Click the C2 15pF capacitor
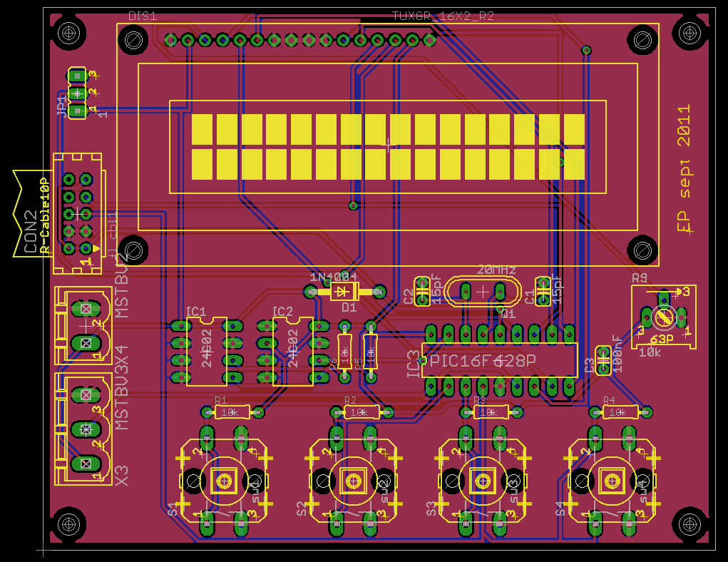Viewport: 728px width, 562px height. click(421, 291)
